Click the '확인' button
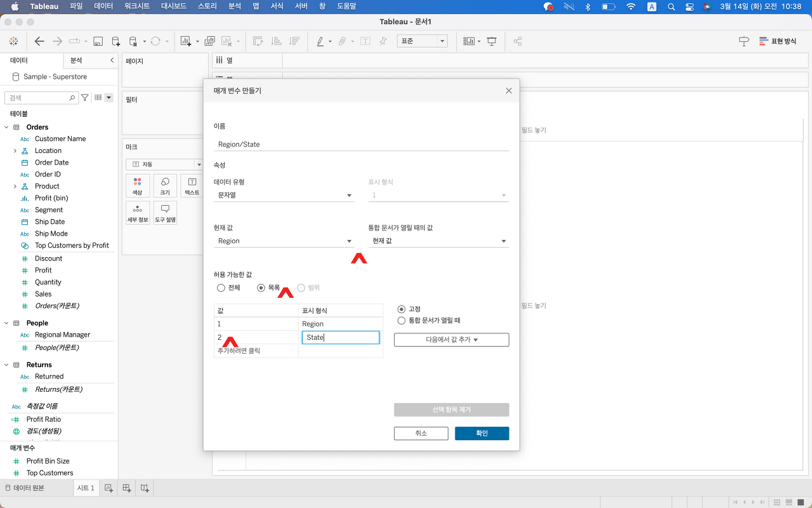Screen dimensions: 812x508 482,433
